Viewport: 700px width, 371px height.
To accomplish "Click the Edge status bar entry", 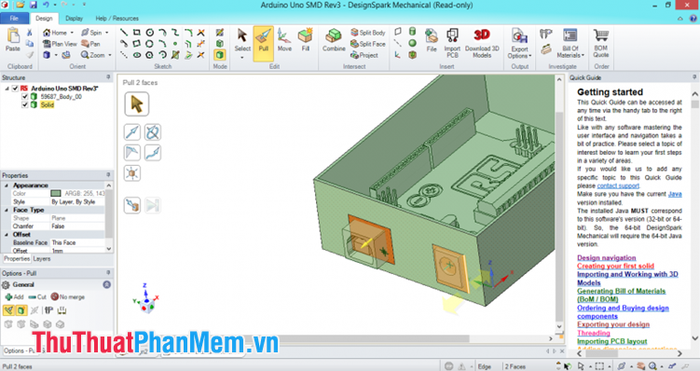I will 484,367.
